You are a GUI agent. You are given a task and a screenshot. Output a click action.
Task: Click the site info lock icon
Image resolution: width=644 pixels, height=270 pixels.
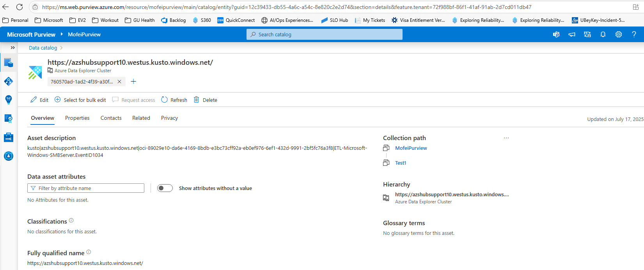(x=35, y=7)
